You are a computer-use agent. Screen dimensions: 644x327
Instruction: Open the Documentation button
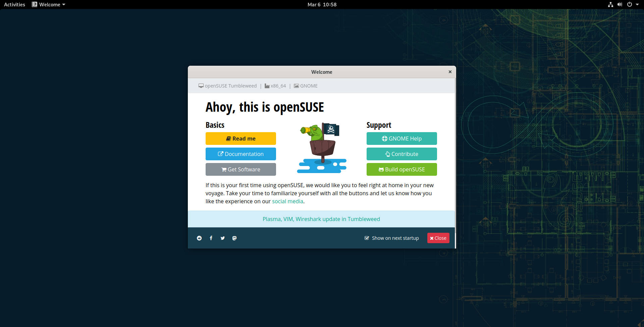(241, 154)
